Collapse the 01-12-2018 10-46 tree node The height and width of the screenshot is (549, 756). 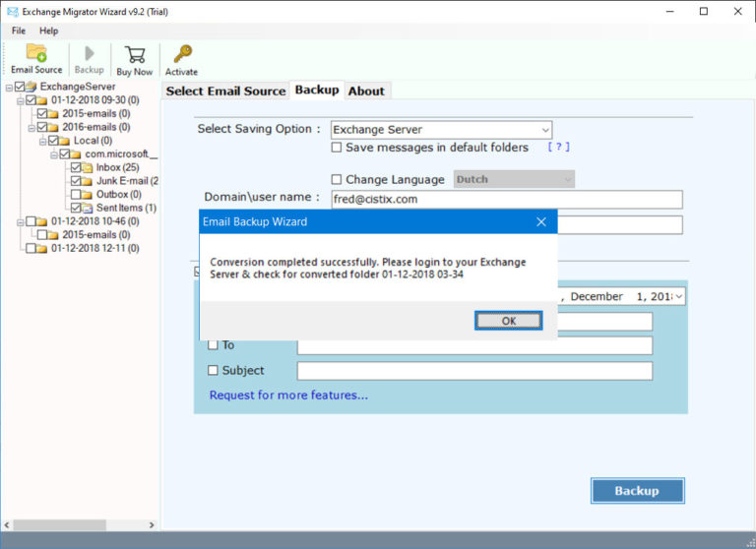point(21,222)
